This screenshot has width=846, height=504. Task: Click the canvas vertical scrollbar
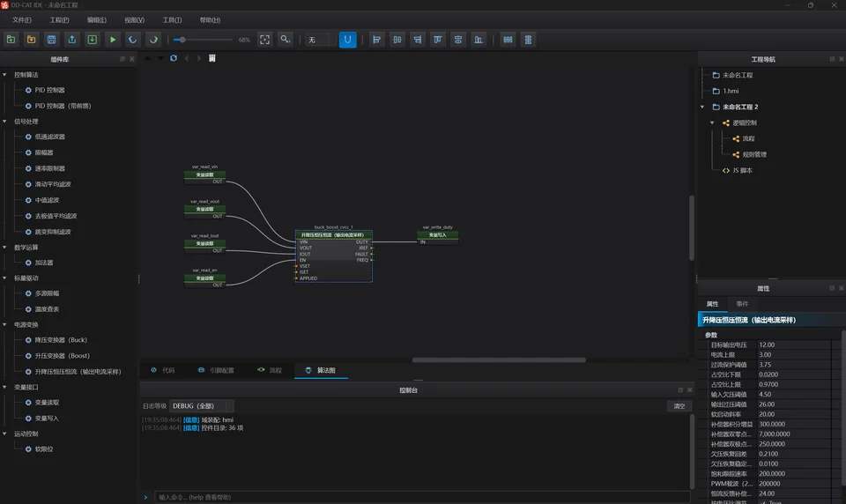click(x=691, y=230)
